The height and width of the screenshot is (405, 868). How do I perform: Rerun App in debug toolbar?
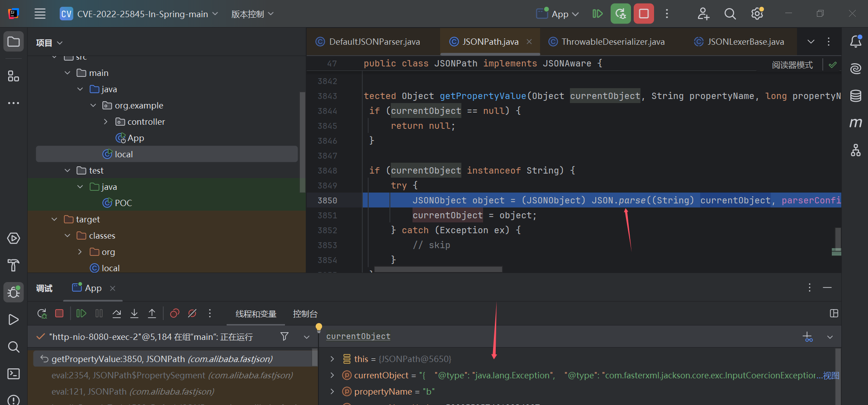[42, 313]
